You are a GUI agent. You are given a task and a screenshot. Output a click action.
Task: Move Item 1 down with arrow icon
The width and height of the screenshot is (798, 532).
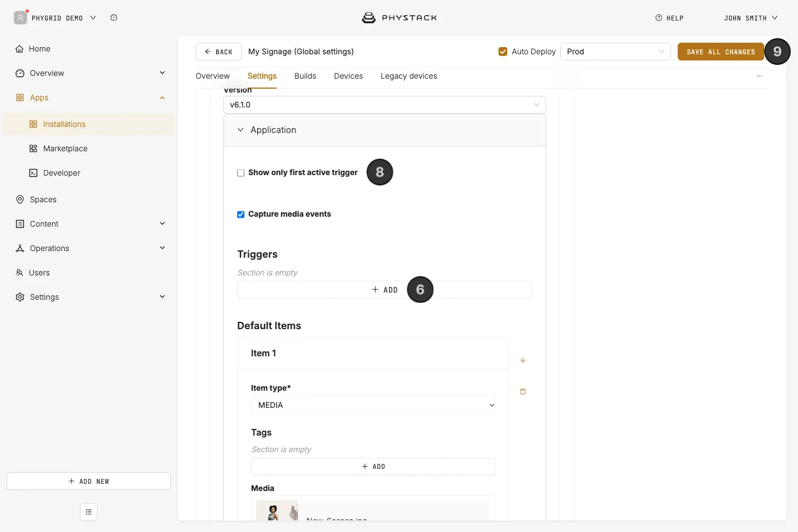[523, 360]
